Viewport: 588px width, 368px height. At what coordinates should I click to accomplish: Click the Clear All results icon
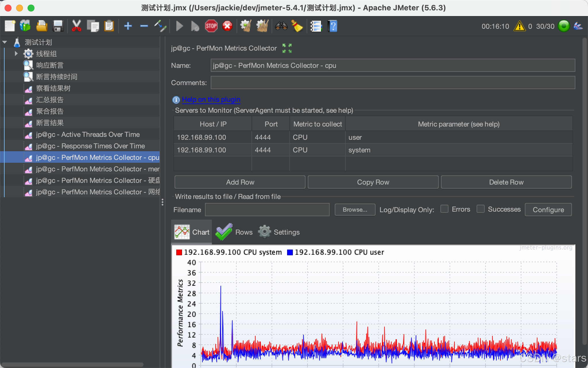pos(262,26)
